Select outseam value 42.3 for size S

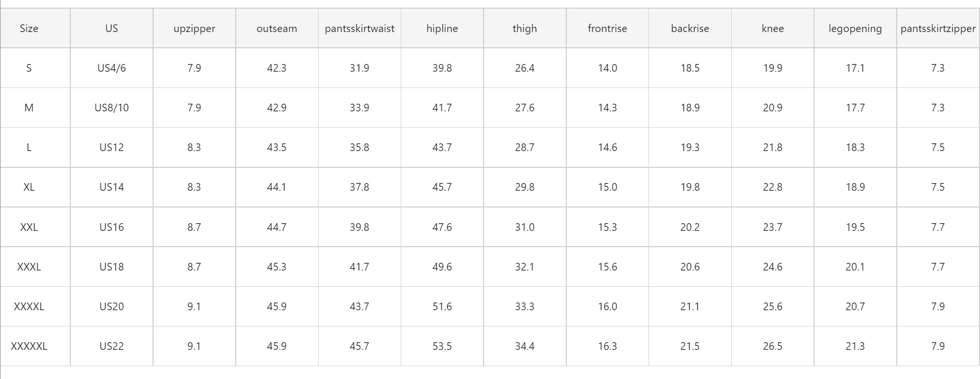[276, 68]
